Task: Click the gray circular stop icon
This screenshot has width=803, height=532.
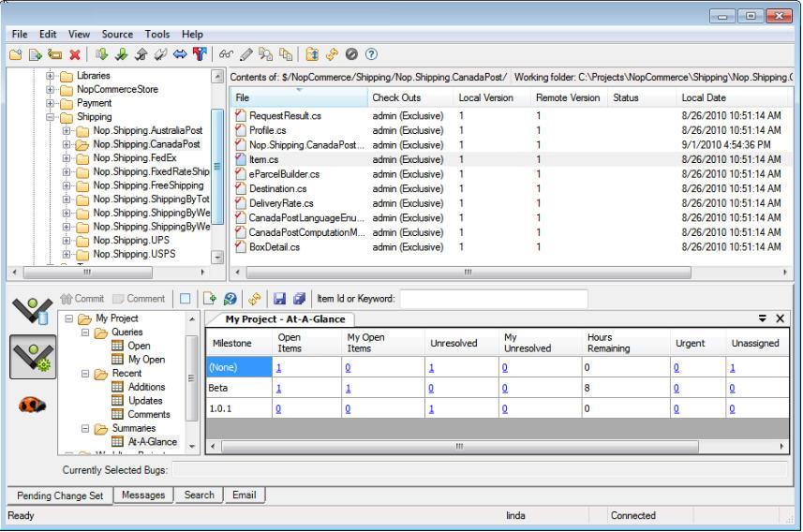Action: pyautogui.click(x=351, y=53)
